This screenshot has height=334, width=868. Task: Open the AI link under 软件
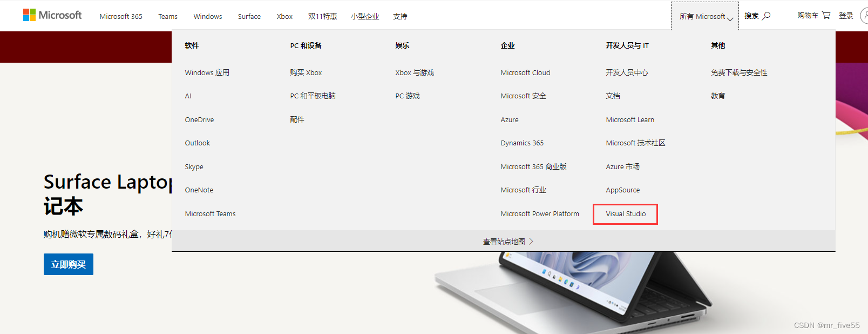188,96
